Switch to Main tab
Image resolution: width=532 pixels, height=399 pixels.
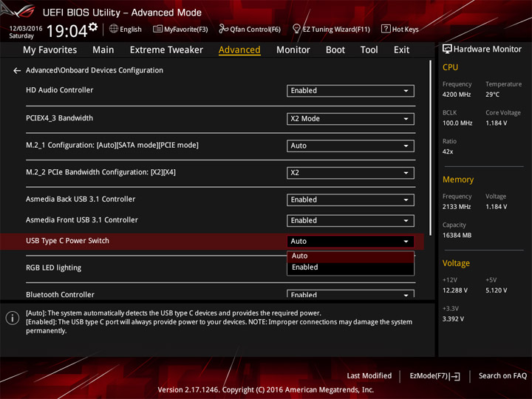[103, 50]
